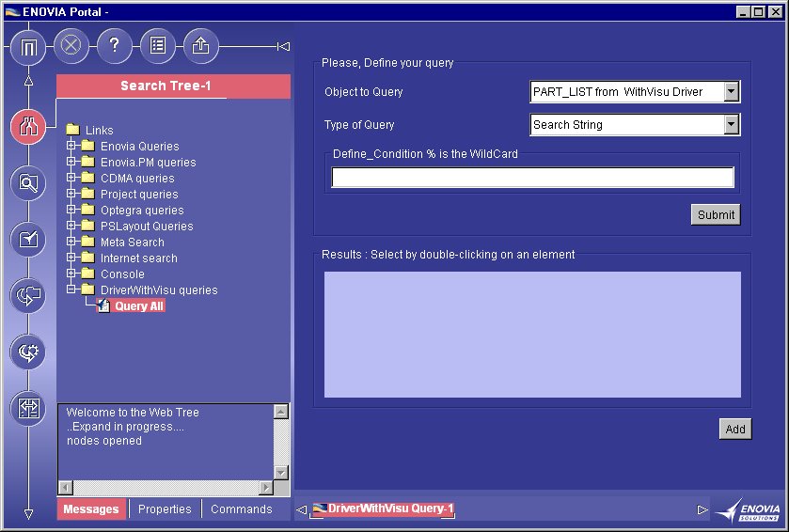The width and height of the screenshot is (789, 532).
Task: Click the messages scroll right arrow
Action: coord(266,487)
